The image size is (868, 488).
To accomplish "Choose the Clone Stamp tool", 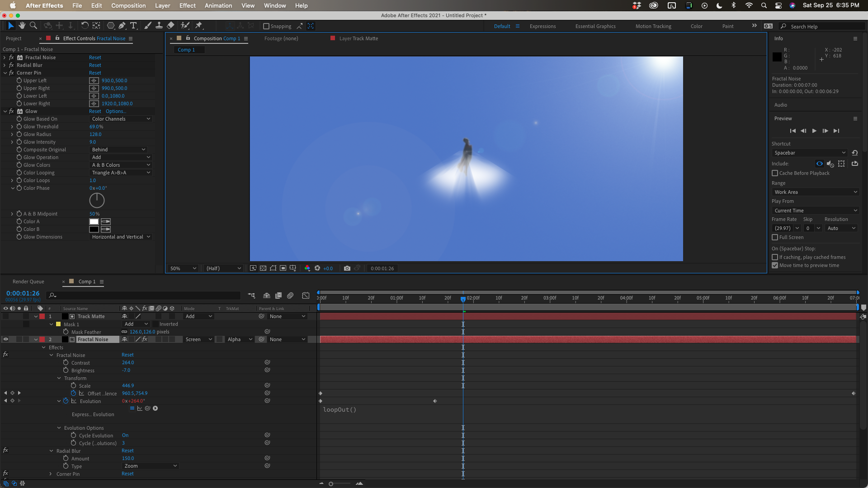I will click(159, 26).
